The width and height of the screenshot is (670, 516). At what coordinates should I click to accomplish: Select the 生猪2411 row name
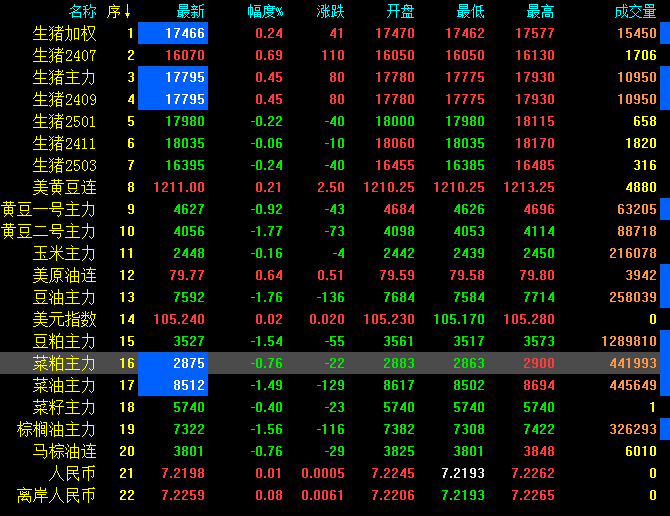65,143
